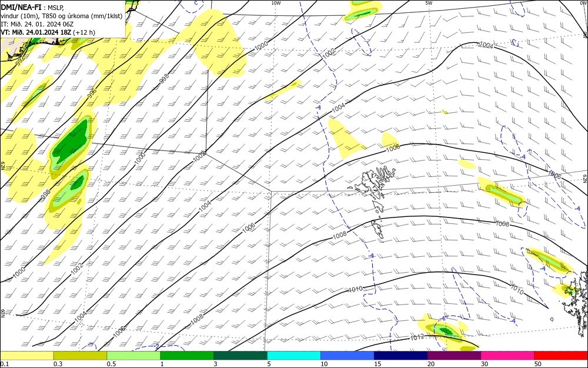Click the '0.5' legend value label

(x=111, y=364)
